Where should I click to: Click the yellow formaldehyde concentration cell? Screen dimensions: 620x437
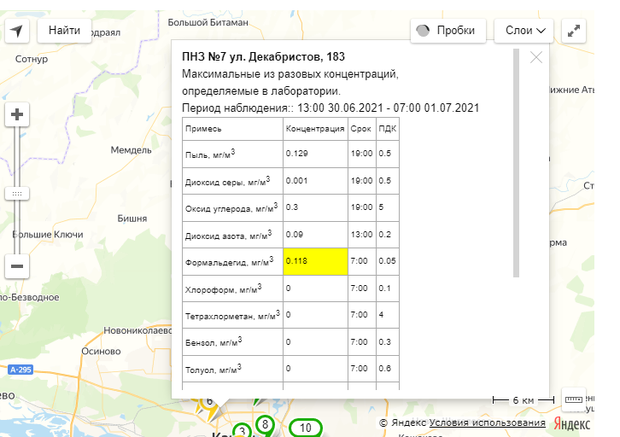pos(315,262)
